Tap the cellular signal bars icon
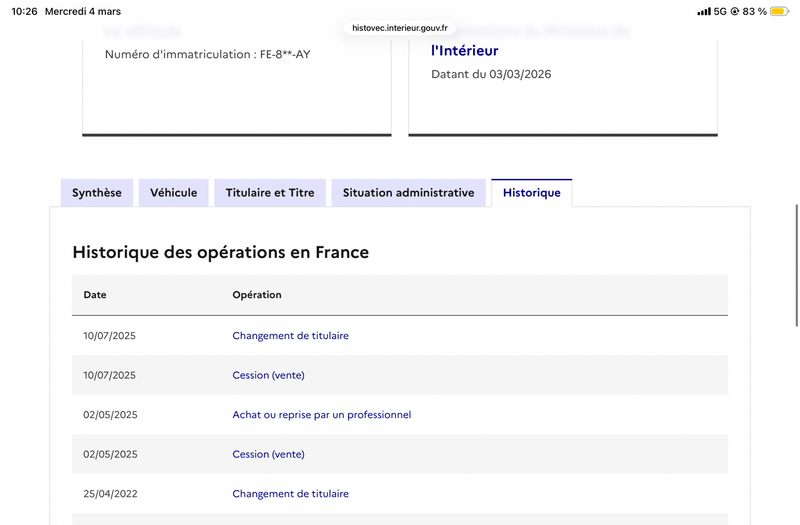The height and width of the screenshot is (525, 800). 704,11
